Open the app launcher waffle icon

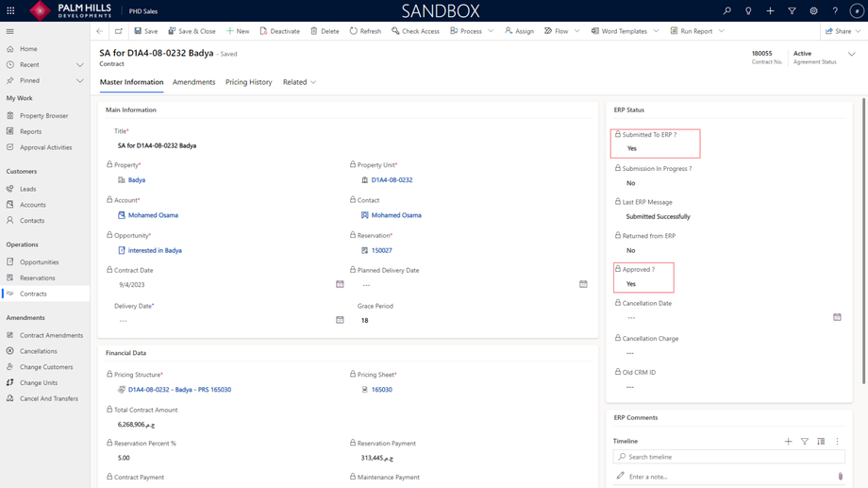[10, 10]
